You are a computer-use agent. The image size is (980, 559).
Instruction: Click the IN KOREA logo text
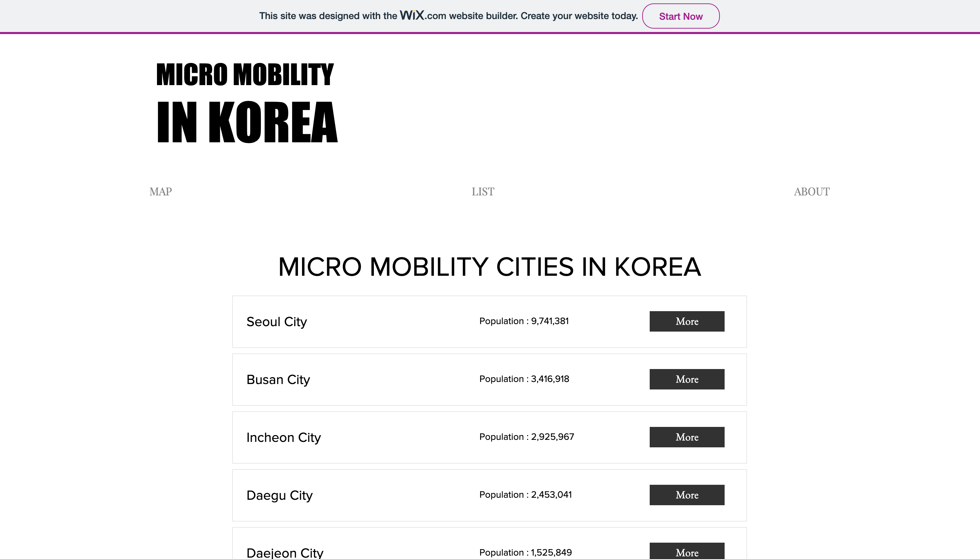pos(247,122)
